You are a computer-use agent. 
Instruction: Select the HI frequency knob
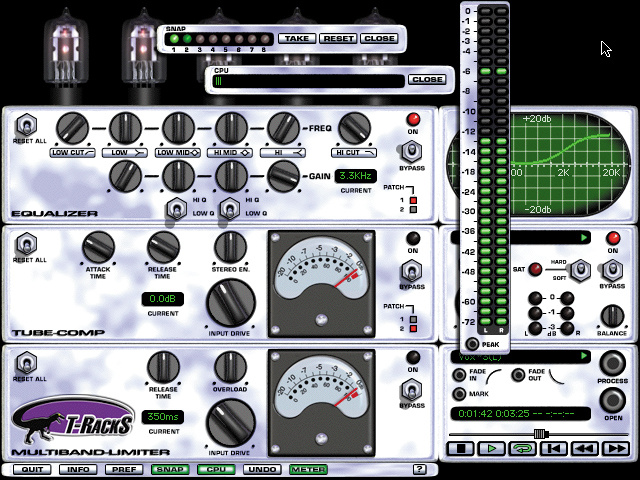[283, 129]
